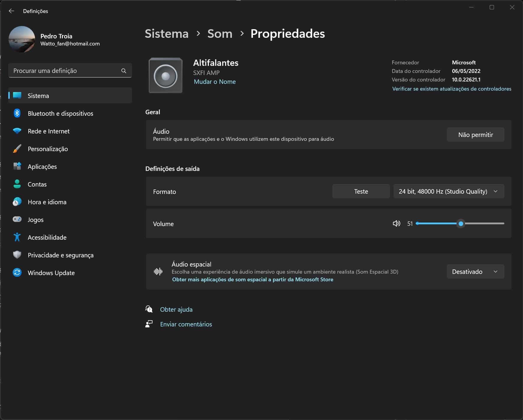The width and height of the screenshot is (523, 420).
Task: Select Personalização in the sidebar
Action: [48, 149]
